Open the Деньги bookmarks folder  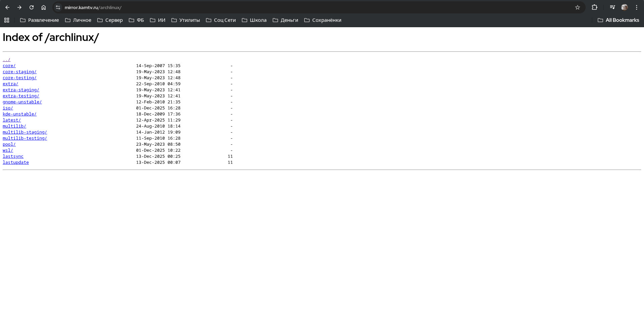(285, 20)
